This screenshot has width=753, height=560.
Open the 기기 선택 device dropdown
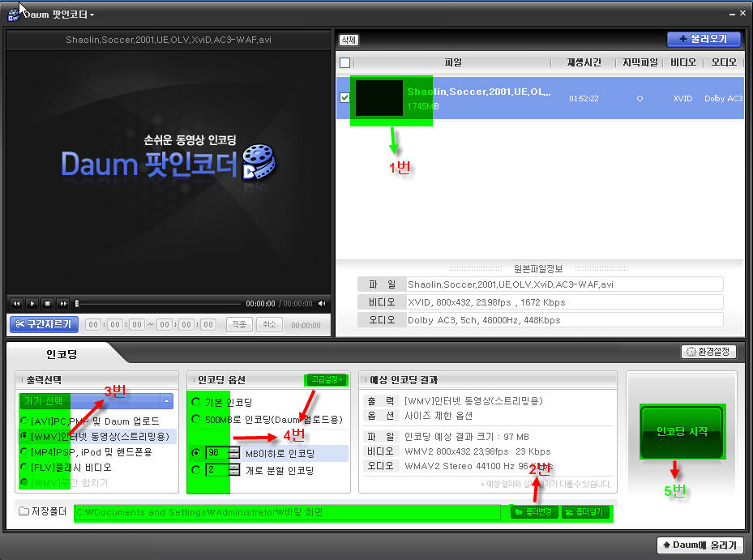point(96,400)
